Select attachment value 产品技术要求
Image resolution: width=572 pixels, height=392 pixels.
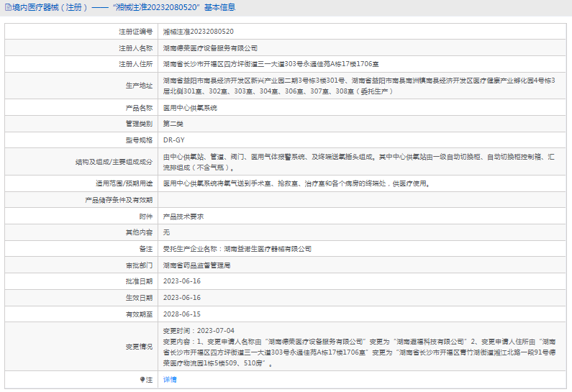click(x=183, y=216)
